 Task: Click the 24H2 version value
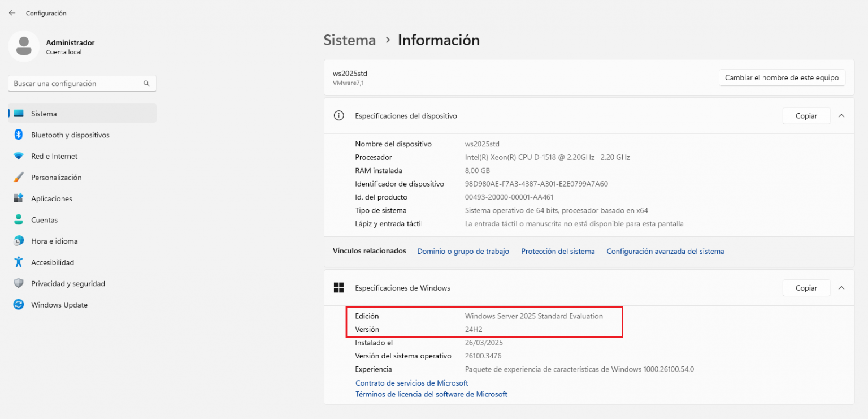pos(474,329)
